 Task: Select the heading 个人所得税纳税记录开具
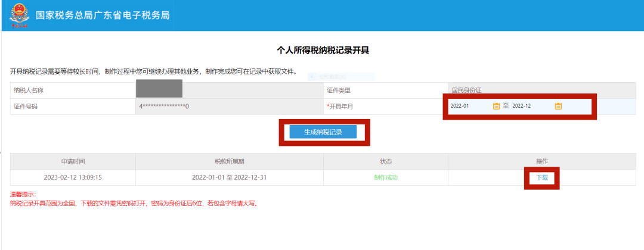click(x=323, y=51)
